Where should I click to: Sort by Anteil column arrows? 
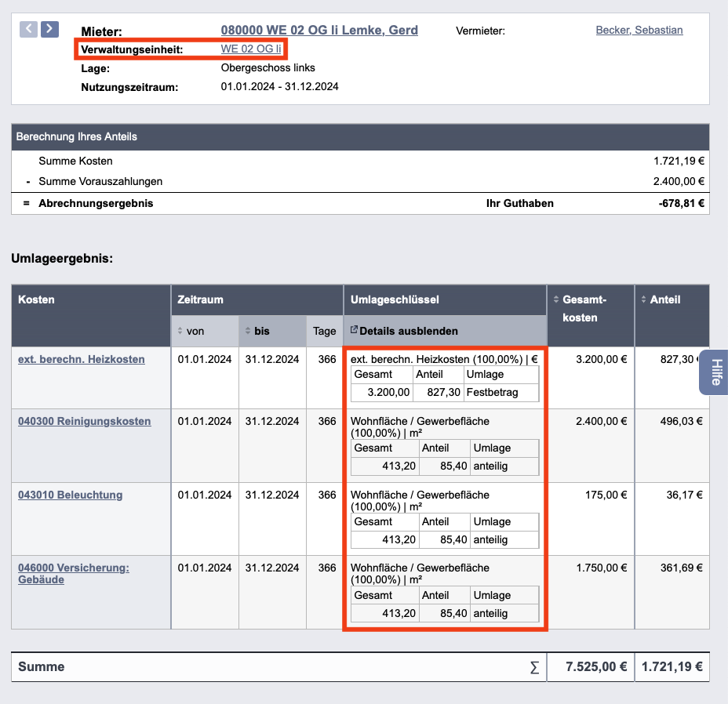(x=643, y=299)
